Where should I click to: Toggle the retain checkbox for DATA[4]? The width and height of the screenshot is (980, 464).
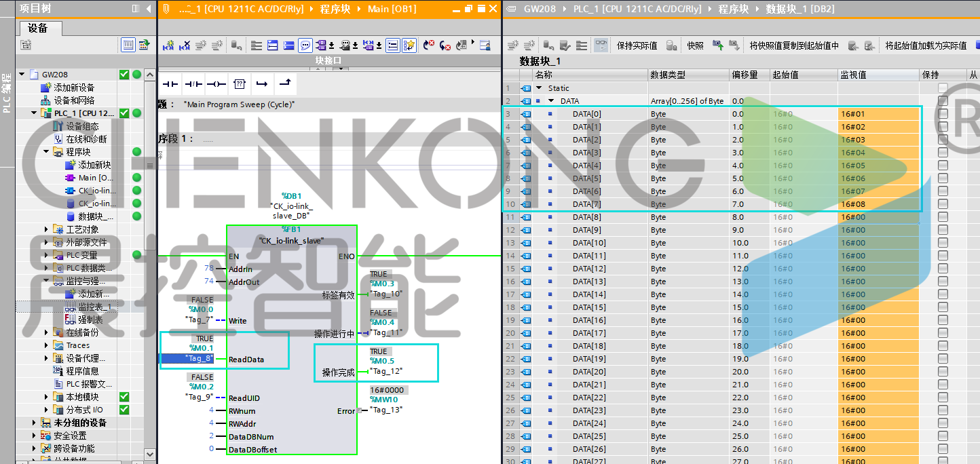pyautogui.click(x=943, y=166)
